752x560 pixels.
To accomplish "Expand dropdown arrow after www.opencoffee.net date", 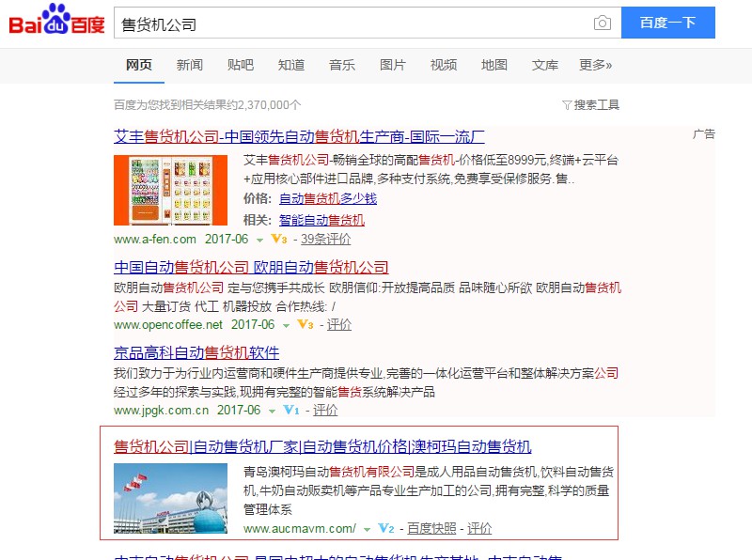I will (x=286, y=325).
